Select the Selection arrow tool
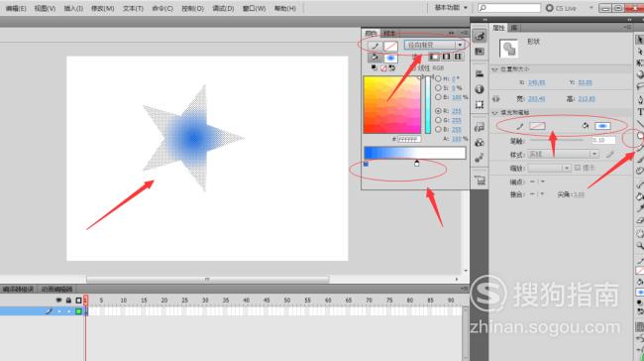644x361 pixels. tap(639, 40)
